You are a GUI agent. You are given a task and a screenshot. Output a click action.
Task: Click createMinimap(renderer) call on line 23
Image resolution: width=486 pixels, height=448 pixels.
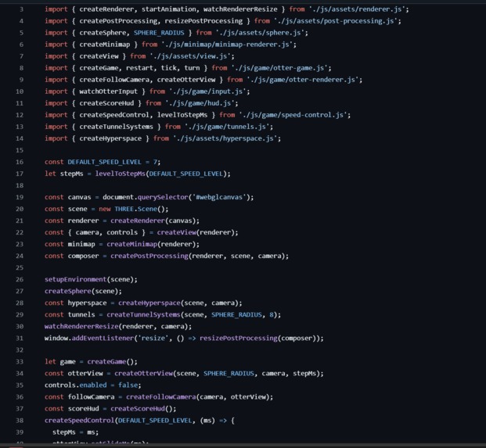point(151,244)
